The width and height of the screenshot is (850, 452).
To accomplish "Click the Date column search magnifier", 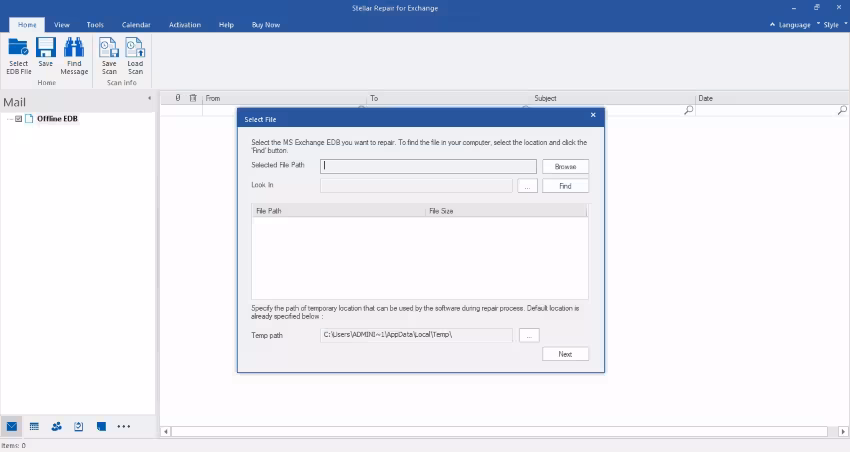I will (x=842, y=110).
